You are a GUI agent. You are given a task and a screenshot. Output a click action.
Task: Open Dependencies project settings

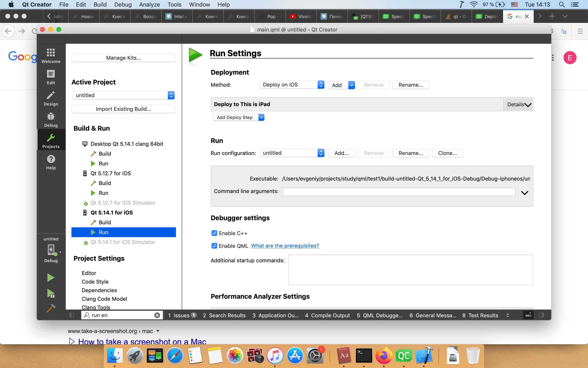point(99,290)
